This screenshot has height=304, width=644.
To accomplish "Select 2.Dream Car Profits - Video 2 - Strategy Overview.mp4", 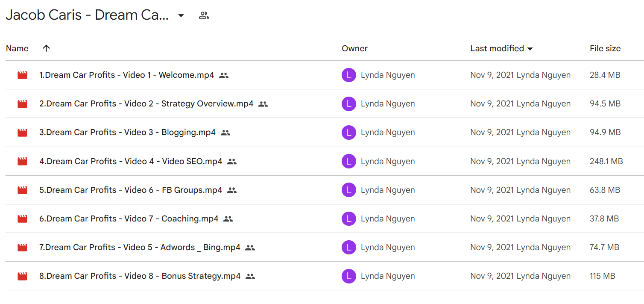I will click(x=146, y=103).
